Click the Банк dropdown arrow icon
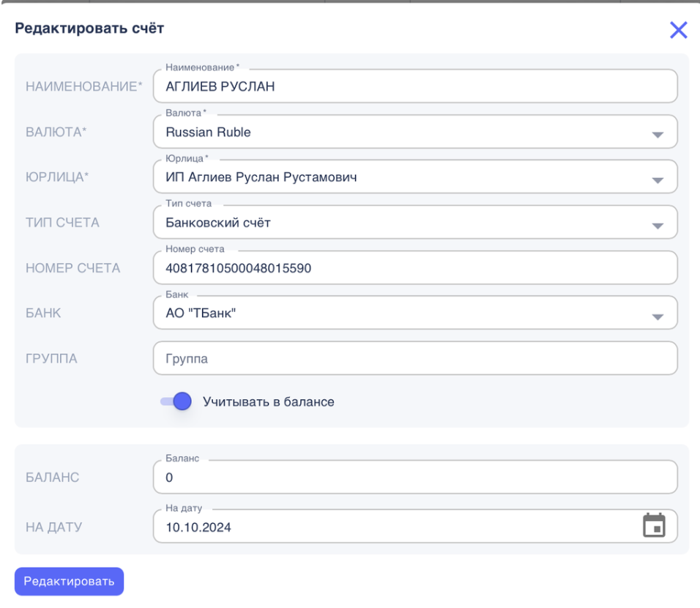The height and width of the screenshot is (608, 700). point(657,316)
